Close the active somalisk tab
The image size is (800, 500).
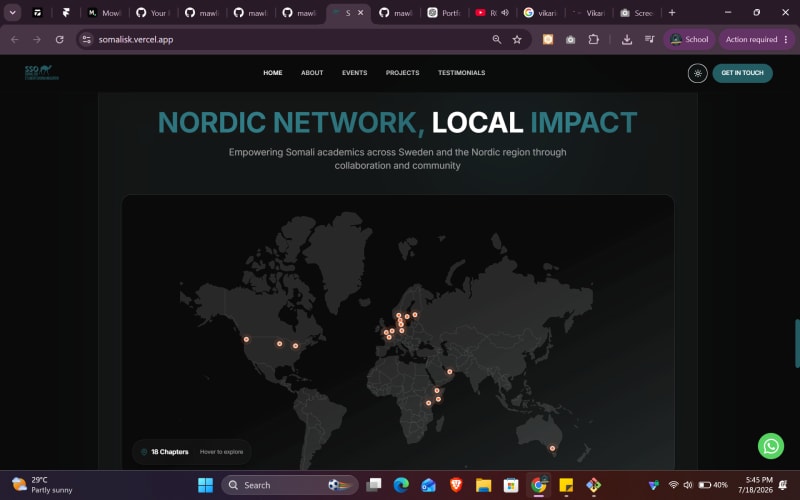(x=361, y=13)
